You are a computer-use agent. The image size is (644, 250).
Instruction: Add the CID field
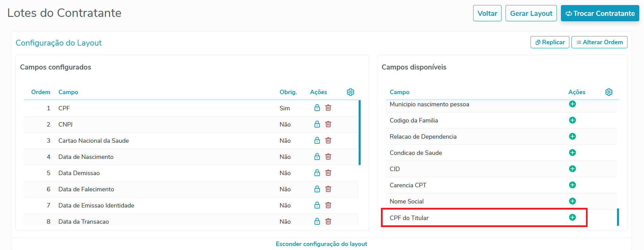[x=572, y=169]
